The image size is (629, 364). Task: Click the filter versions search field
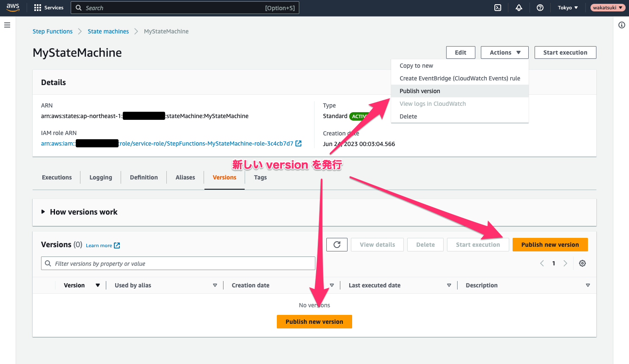coord(178,264)
